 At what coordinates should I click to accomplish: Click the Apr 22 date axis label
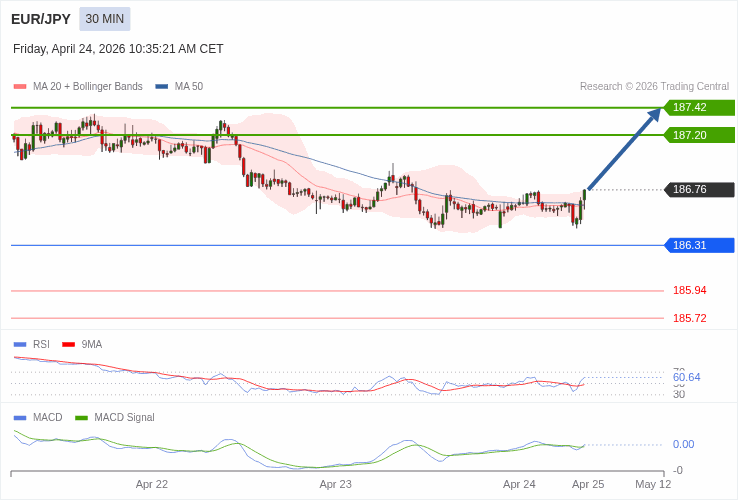click(x=152, y=484)
